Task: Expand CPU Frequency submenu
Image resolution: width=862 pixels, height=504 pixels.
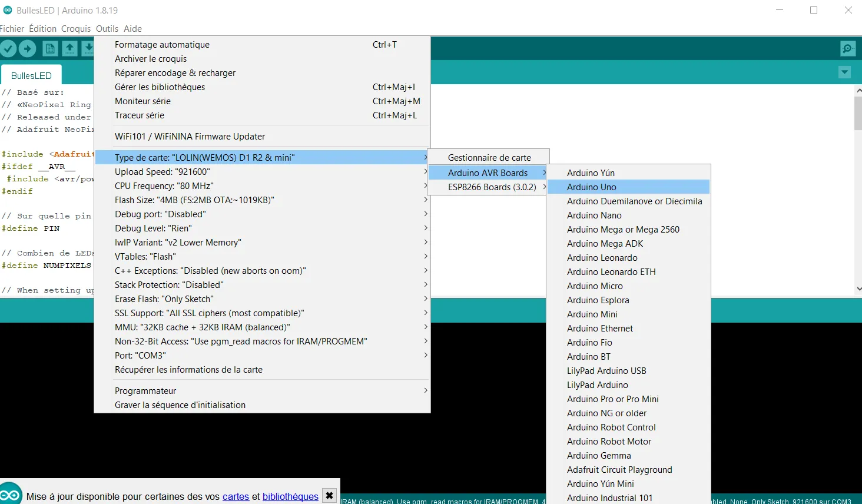Action: (x=262, y=186)
